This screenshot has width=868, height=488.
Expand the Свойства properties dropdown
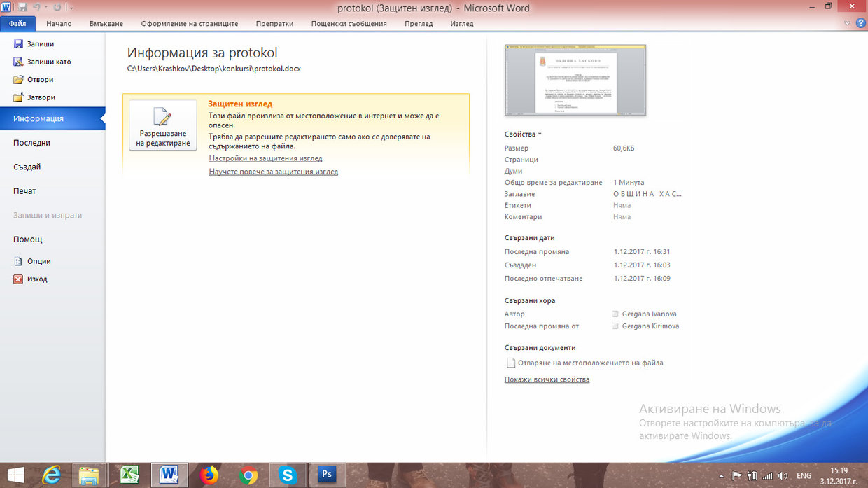tap(523, 134)
